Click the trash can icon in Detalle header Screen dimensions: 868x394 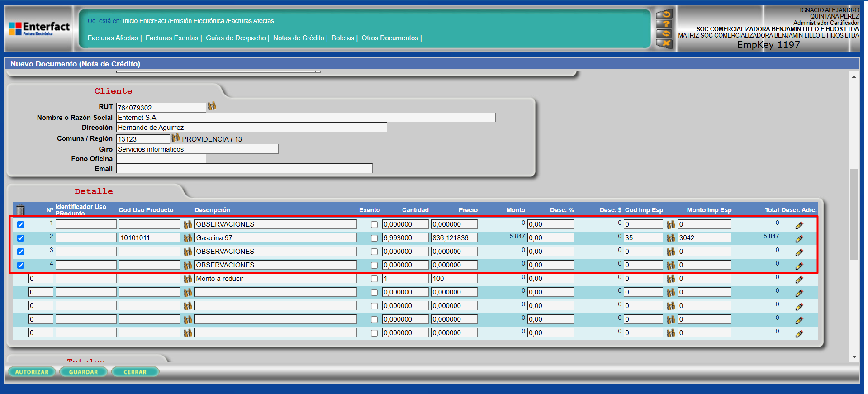(x=20, y=210)
